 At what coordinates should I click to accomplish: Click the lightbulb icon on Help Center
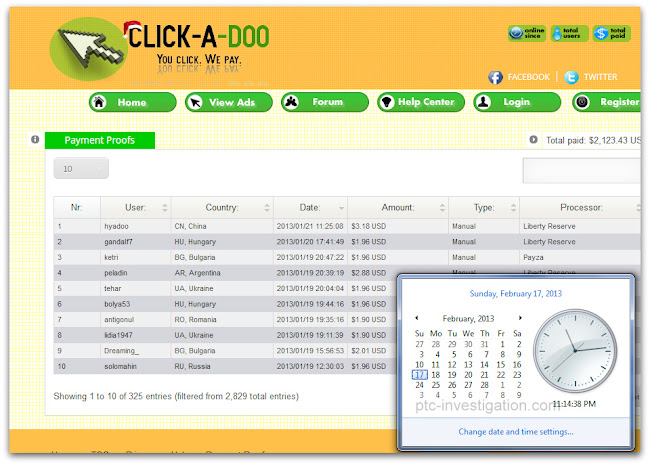pyautogui.click(x=387, y=102)
